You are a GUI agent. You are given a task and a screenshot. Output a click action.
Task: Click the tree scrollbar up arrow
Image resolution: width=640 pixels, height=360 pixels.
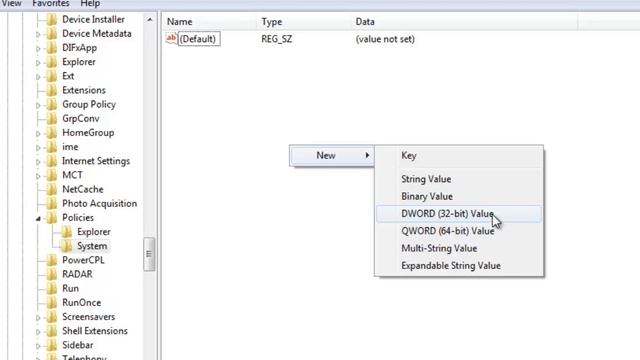coord(149,20)
